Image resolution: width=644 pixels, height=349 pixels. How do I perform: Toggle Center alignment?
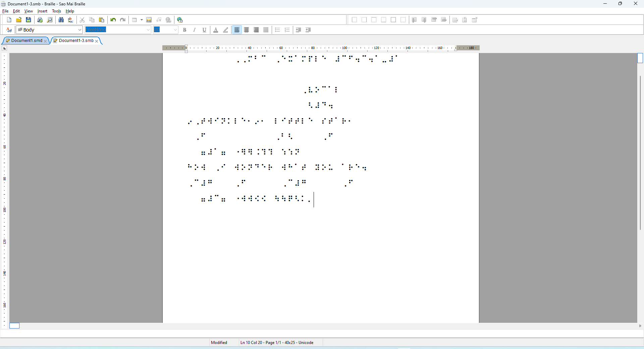point(247,30)
